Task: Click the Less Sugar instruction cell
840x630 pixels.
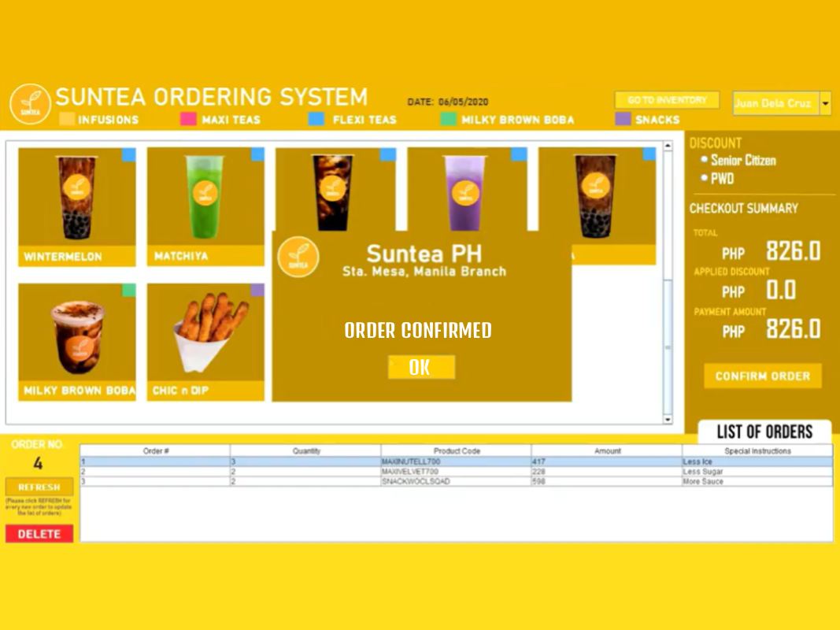Action: (x=757, y=472)
